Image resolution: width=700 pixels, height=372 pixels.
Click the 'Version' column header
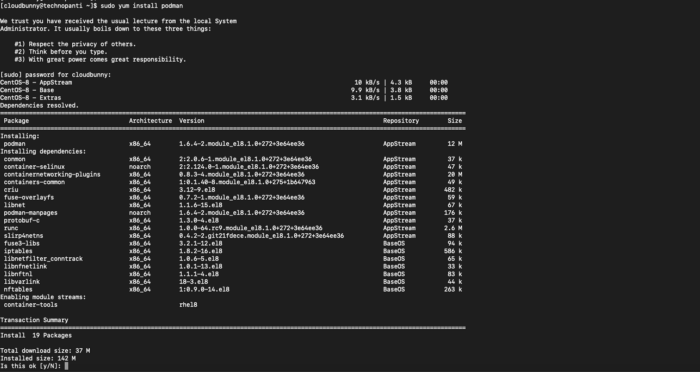click(192, 121)
